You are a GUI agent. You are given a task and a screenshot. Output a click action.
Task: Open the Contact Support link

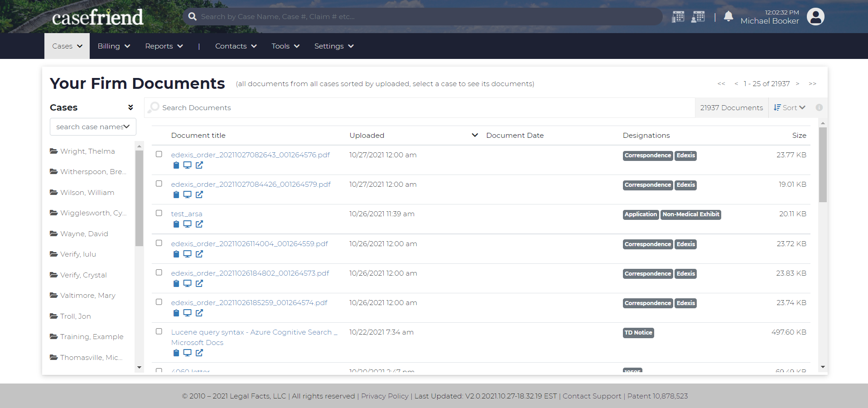(592, 396)
